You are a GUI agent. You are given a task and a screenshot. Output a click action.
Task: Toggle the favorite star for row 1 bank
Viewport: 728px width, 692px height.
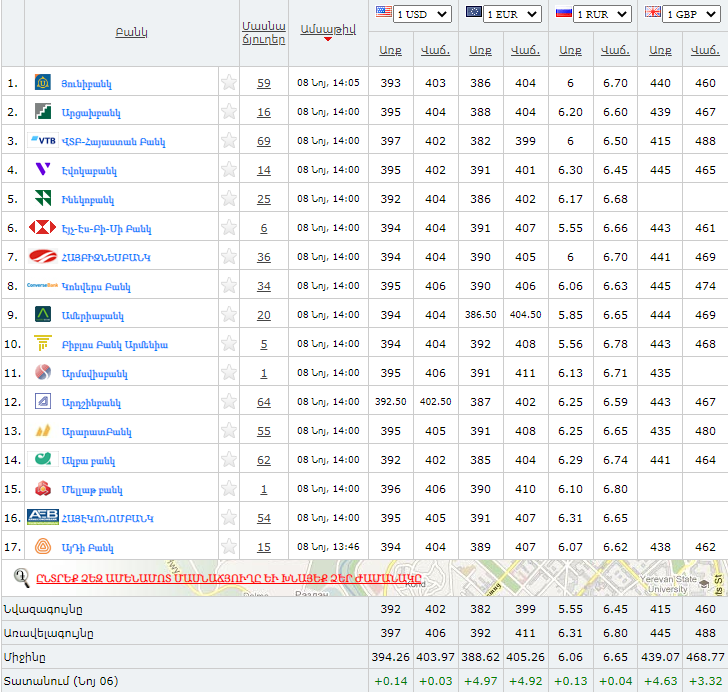pos(229,83)
